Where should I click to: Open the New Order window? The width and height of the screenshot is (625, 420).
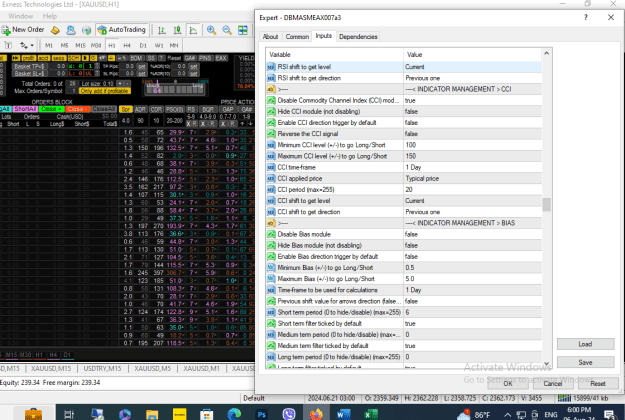(23, 30)
